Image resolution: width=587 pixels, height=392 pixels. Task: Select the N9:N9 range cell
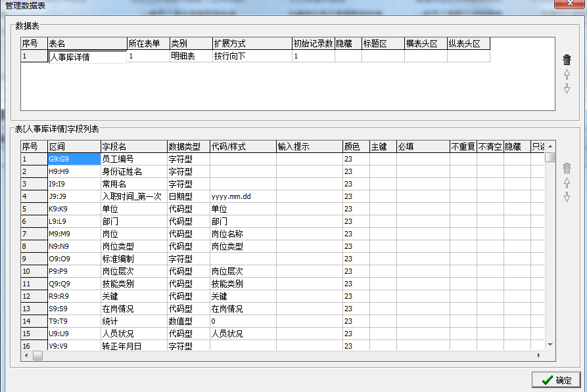click(74, 246)
